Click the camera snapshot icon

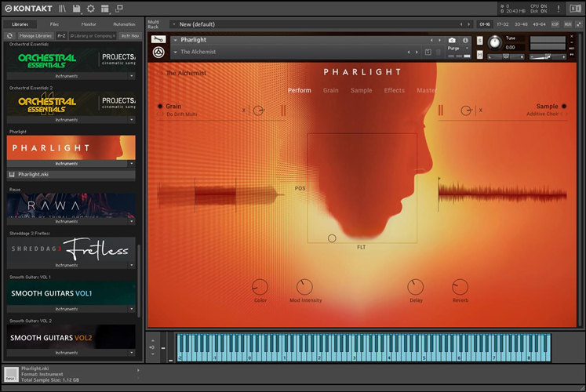452,40
